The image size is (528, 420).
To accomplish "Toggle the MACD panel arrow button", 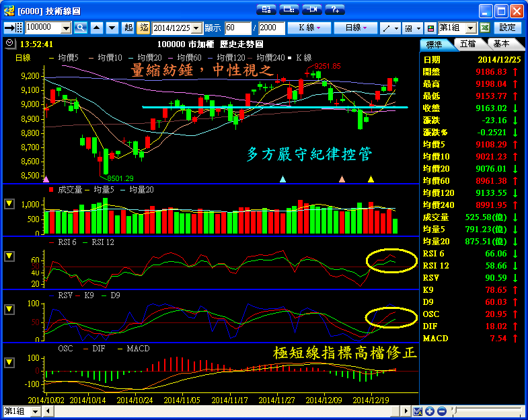I will 9,362.
